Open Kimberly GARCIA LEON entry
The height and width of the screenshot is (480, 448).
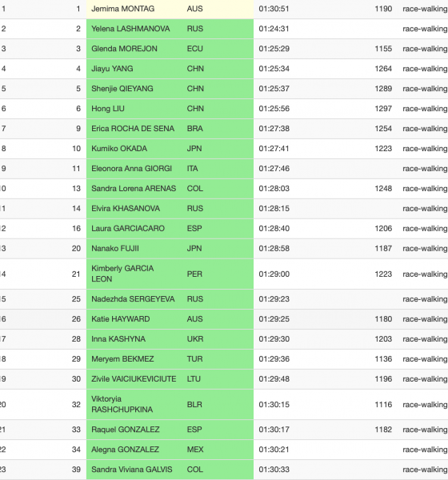(122, 274)
